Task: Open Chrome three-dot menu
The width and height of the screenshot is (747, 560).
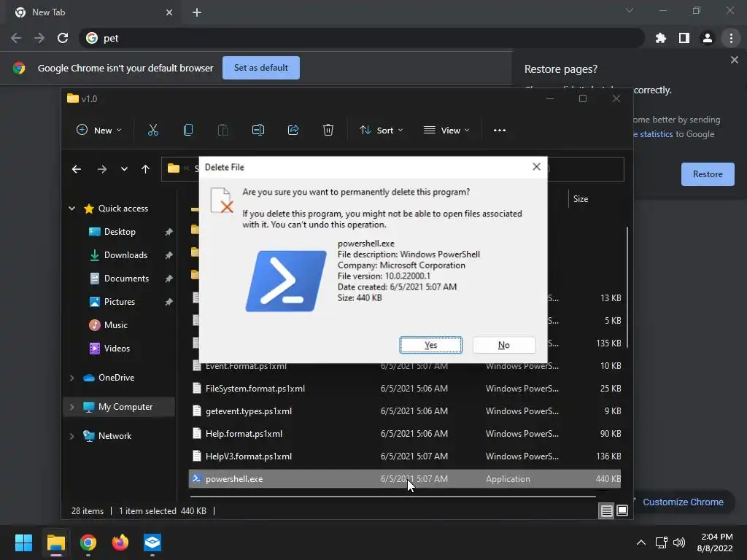Action: (731, 38)
